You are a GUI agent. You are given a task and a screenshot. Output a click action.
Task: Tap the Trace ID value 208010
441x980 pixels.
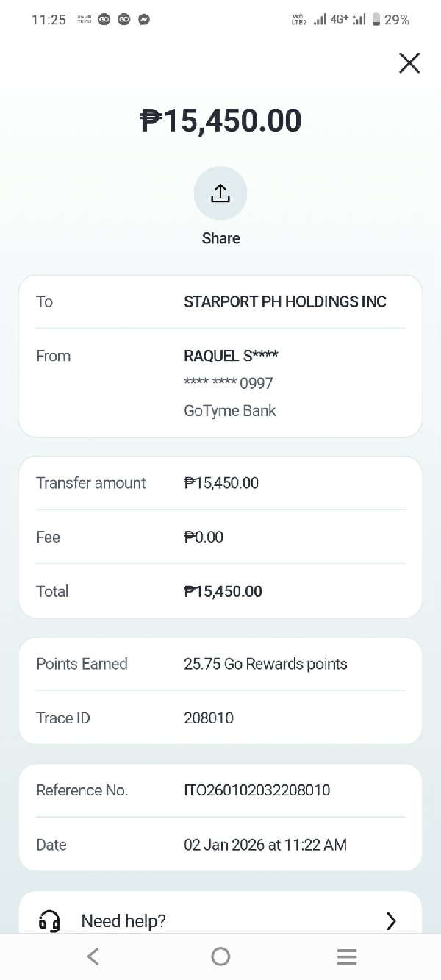209,718
